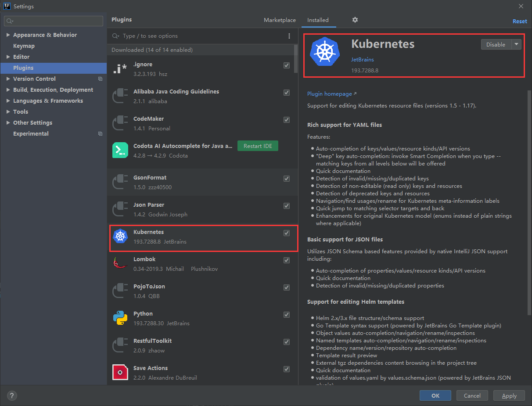Expand Build, Execution, Deployment
The image size is (532, 406).
pyautogui.click(x=8, y=90)
